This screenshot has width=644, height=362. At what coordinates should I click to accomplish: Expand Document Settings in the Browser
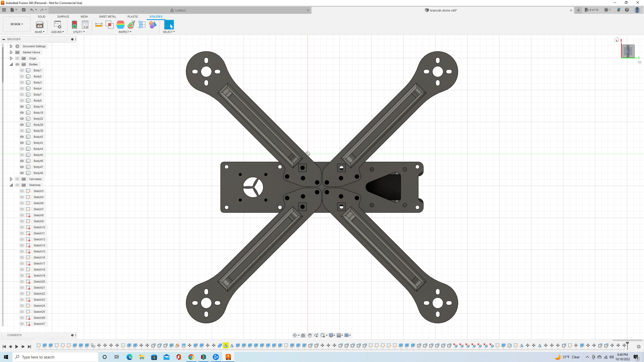[11, 46]
